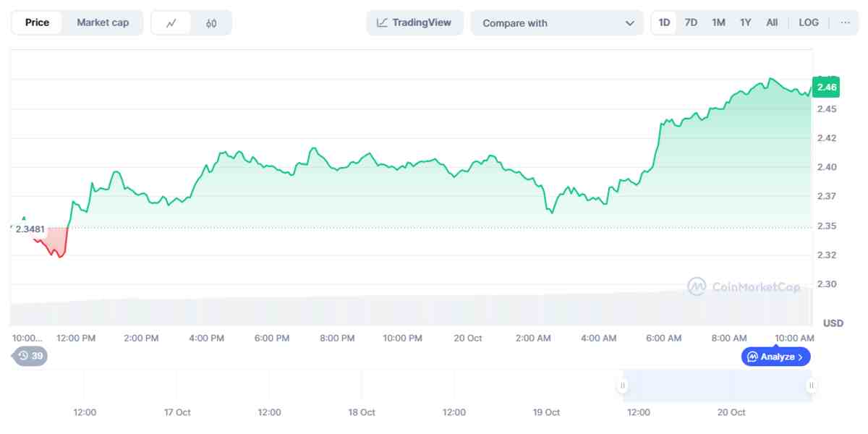868x434 pixels.
Task: Click the Analyze button
Action: click(x=775, y=357)
